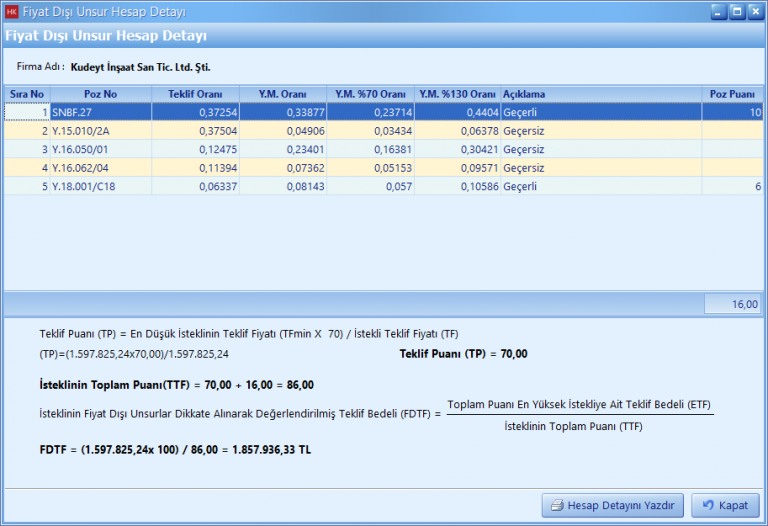
Task: Maximize the dialog window
Action: coord(736,12)
